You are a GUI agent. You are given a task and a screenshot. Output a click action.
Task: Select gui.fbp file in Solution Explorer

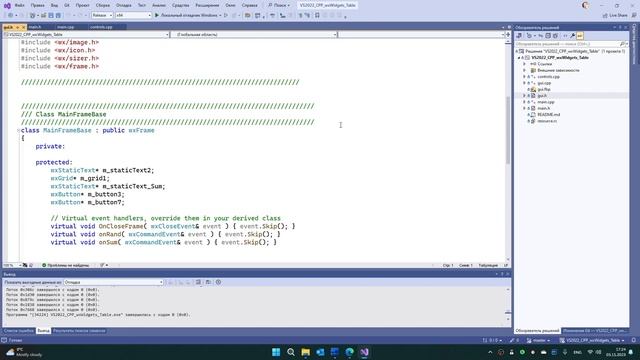544,89
